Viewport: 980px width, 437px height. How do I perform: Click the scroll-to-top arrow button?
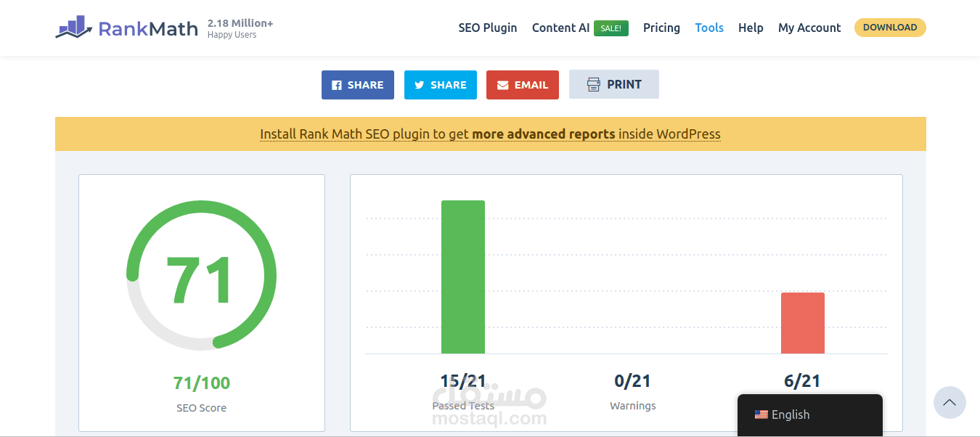[x=949, y=402]
